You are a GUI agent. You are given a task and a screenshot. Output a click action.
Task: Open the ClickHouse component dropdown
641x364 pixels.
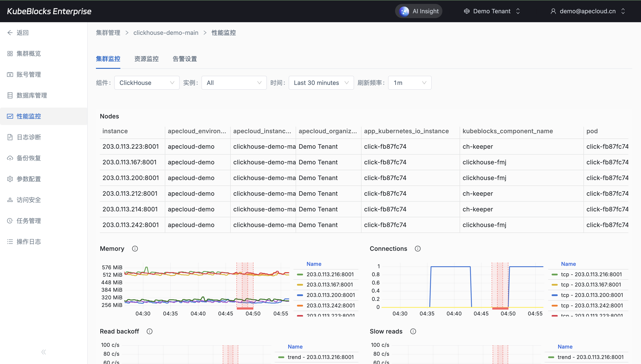[147, 83]
